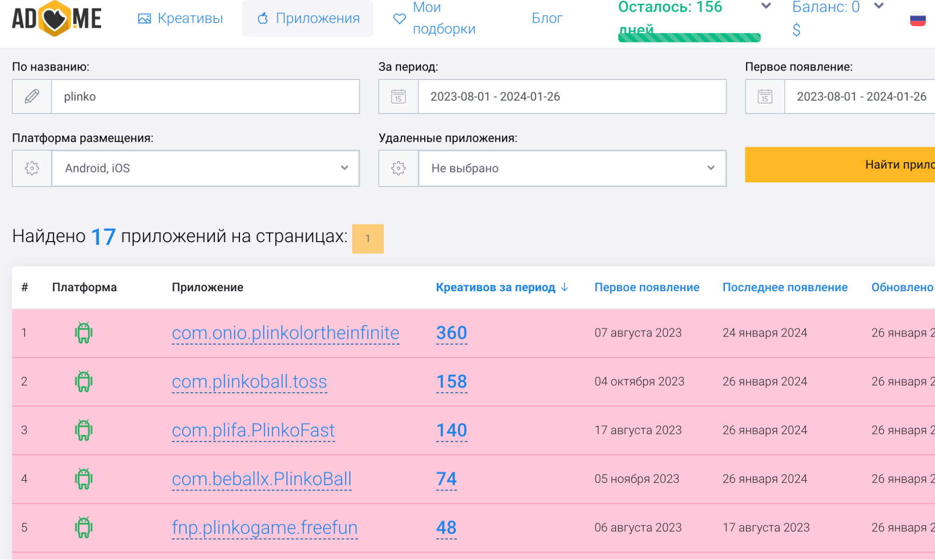
Task: Click the По названию field containing plinko
Action: coord(205,96)
